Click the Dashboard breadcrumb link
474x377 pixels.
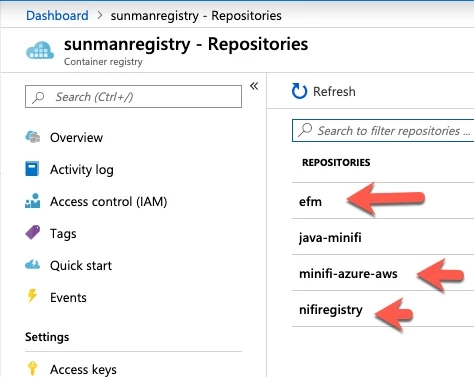(x=57, y=16)
